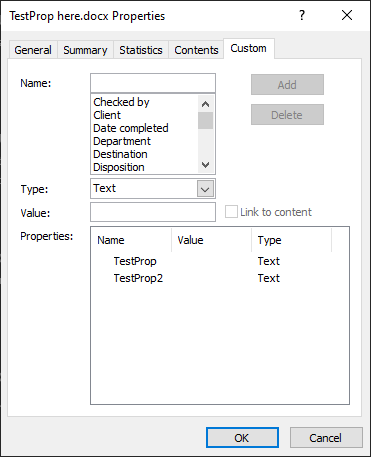This screenshot has height=457, width=371.
Task: Click the Type column header in Properties
Action: pos(292,240)
